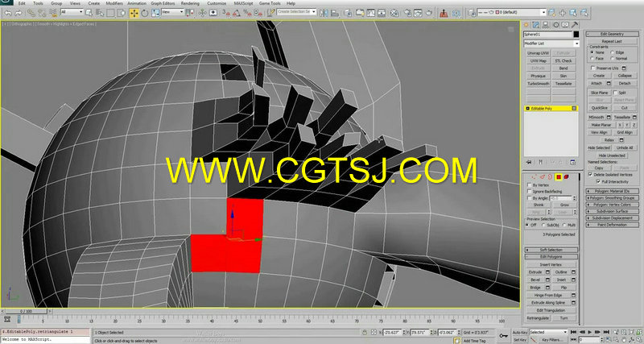Click the Unwrap UVW button

click(x=539, y=53)
